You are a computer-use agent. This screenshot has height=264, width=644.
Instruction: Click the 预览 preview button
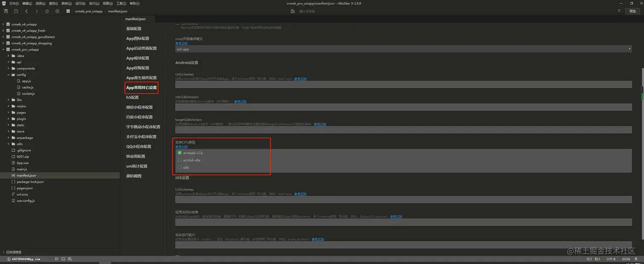(632, 11)
